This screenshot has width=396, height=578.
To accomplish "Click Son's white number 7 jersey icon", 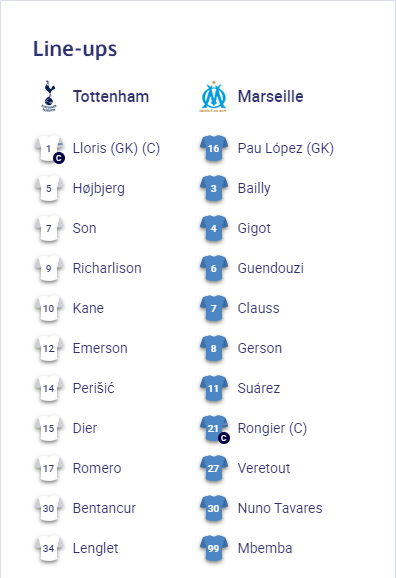I will click(x=49, y=228).
